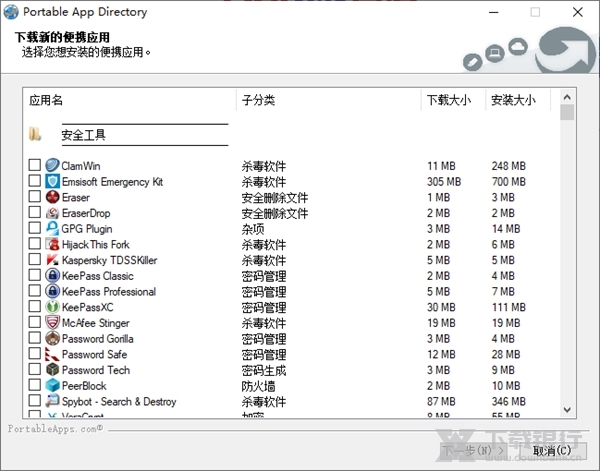The image size is (600, 471).
Task: Click the 111 MB install size value
Action: coord(509,307)
